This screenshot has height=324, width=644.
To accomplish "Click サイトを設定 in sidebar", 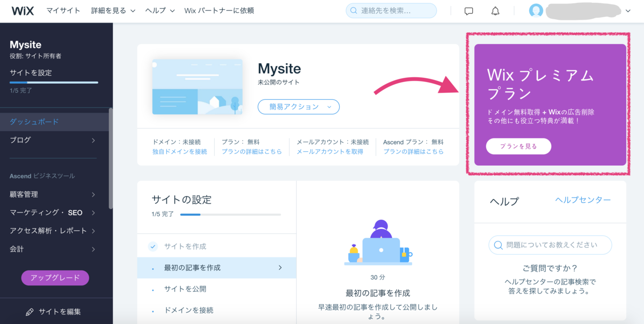I will click(31, 72).
